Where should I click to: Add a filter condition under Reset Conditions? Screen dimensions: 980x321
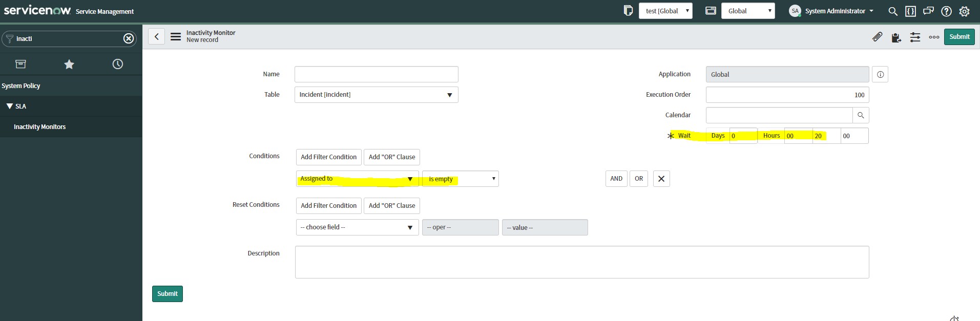click(328, 206)
